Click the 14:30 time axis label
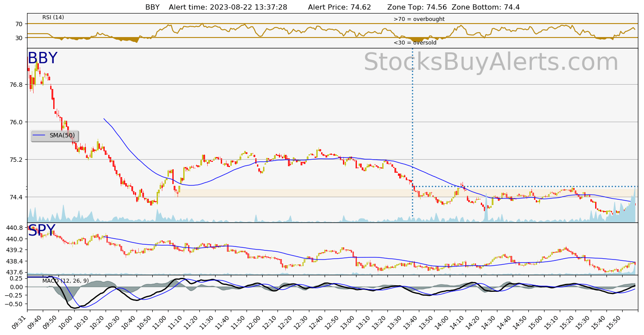 (x=489, y=322)
